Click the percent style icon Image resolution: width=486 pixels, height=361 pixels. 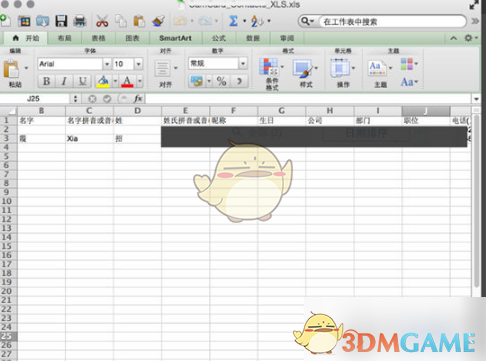(x=221, y=81)
